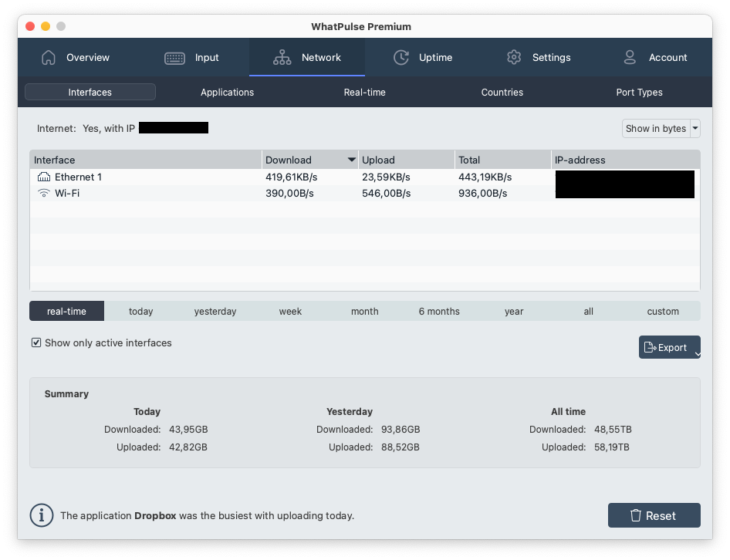This screenshot has height=560, width=730.
Task: Click the Account person icon
Action: (630, 58)
